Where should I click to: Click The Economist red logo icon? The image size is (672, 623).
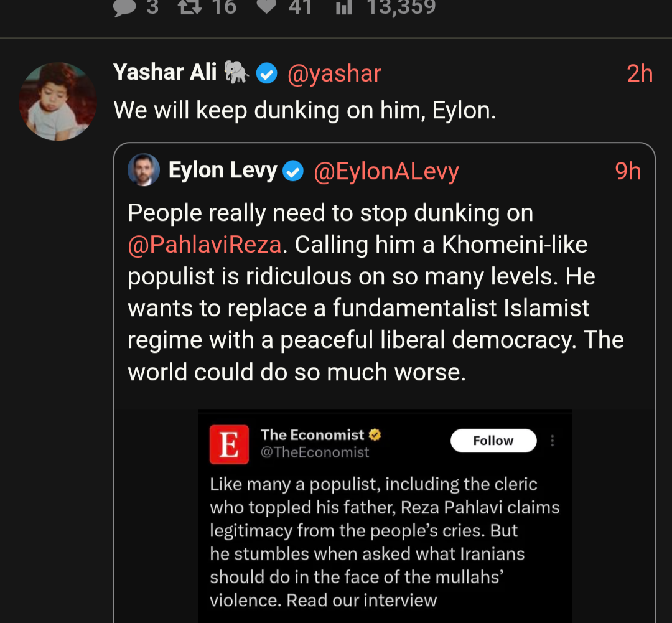click(229, 444)
